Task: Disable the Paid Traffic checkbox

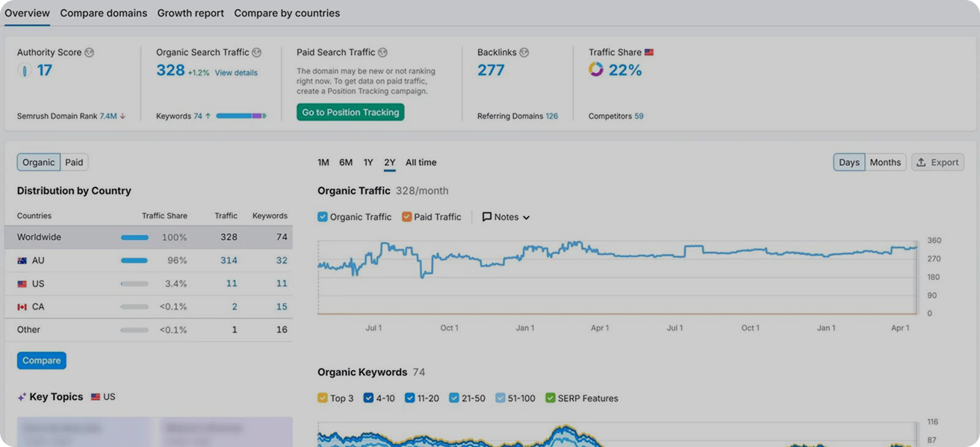Action: click(x=406, y=216)
